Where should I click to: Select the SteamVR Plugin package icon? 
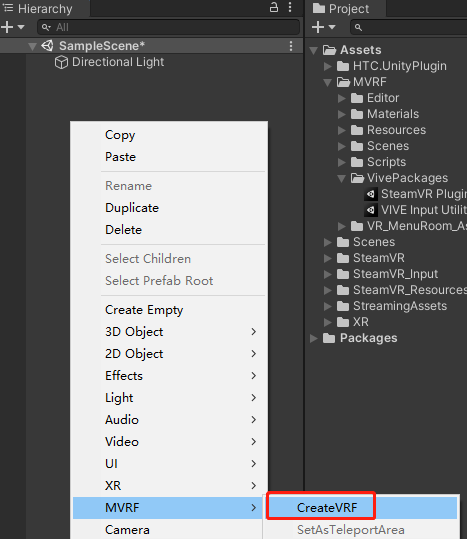pos(371,194)
